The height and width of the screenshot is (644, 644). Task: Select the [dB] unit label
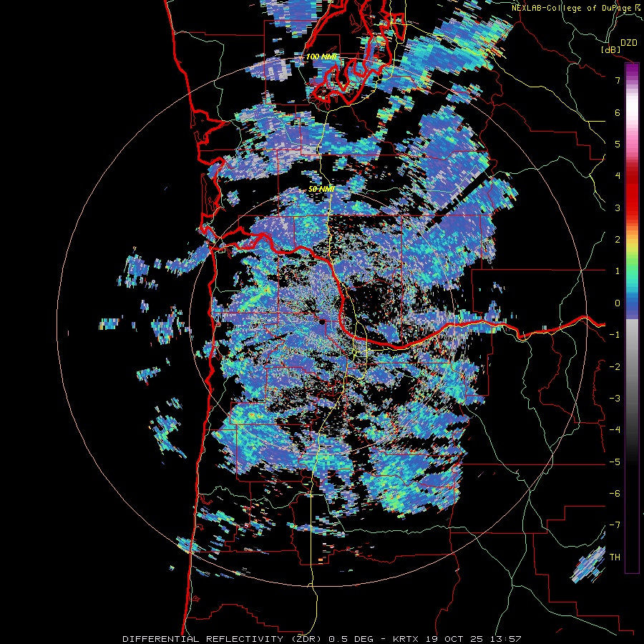coord(611,49)
